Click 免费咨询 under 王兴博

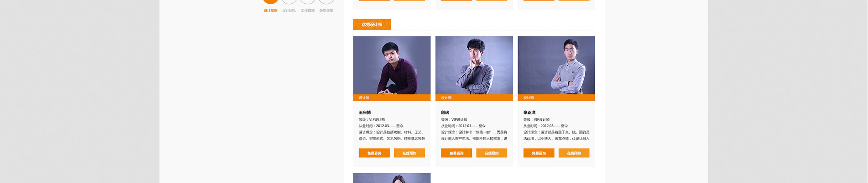[x=374, y=153]
